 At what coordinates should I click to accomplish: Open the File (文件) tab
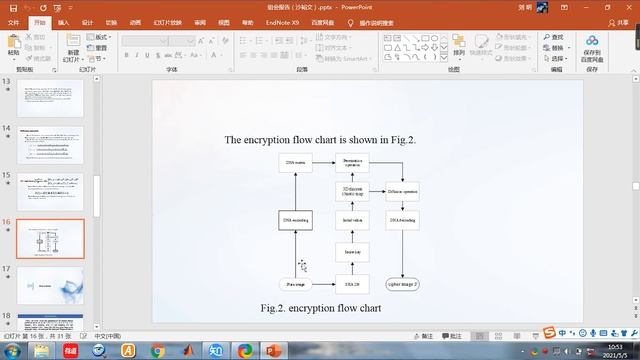coord(13,23)
